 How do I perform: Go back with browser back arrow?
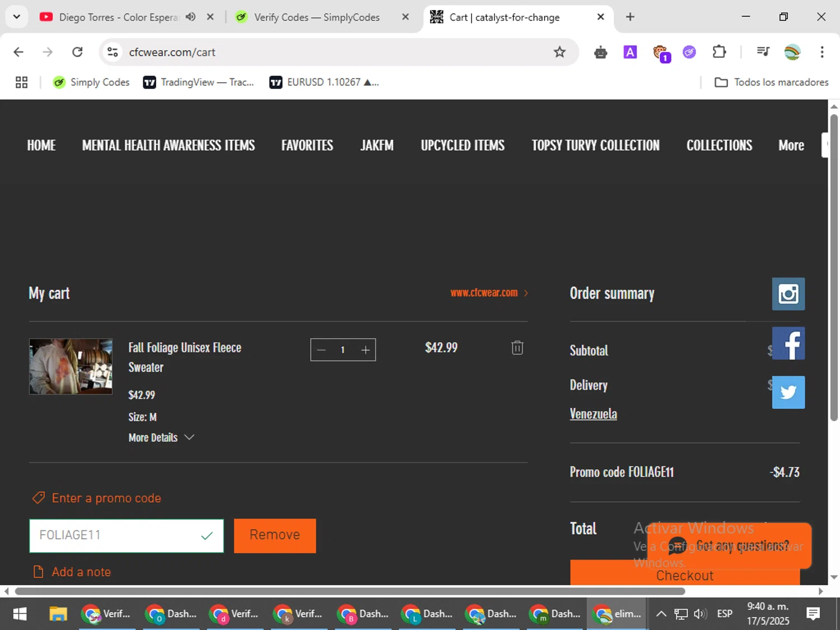pyautogui.click(x=18, y=52)
